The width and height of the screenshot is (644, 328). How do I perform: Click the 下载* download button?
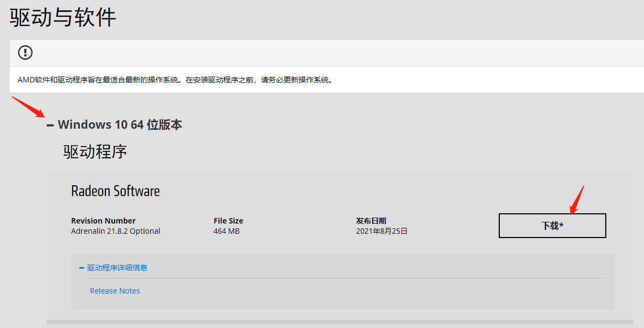click(x=553, y=226)
